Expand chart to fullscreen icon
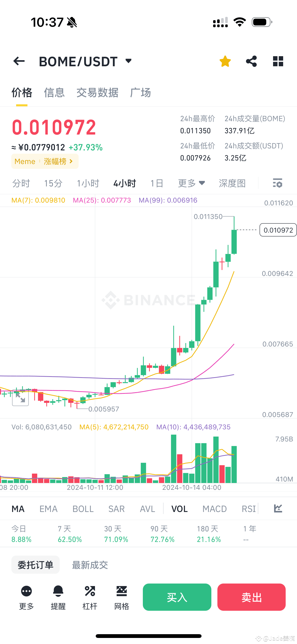The image size is (297, 644). (20, 398)
